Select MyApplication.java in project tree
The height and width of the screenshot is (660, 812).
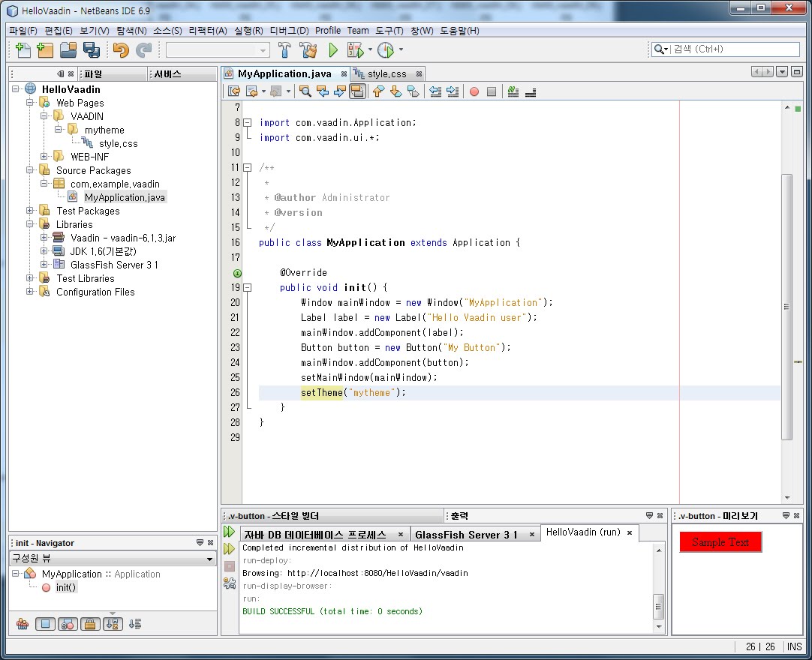pyautogui.click(x=125, y=197)
